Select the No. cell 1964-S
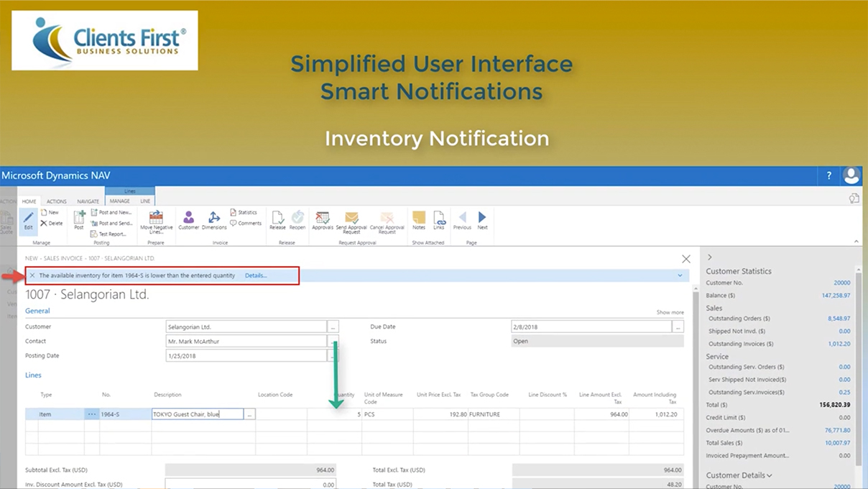Screen dimensions: 868x489 [125, 414]
